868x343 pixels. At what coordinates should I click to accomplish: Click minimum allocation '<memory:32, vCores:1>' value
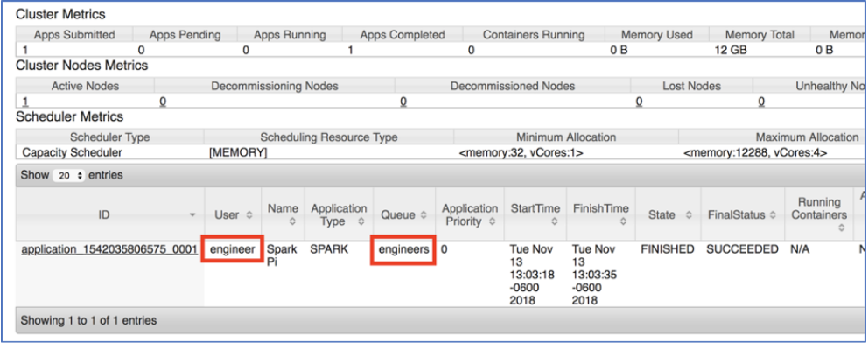pos(521,152)
